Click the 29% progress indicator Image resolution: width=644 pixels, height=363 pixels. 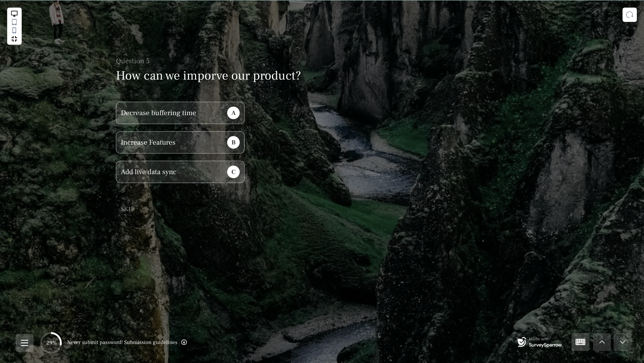51,343
